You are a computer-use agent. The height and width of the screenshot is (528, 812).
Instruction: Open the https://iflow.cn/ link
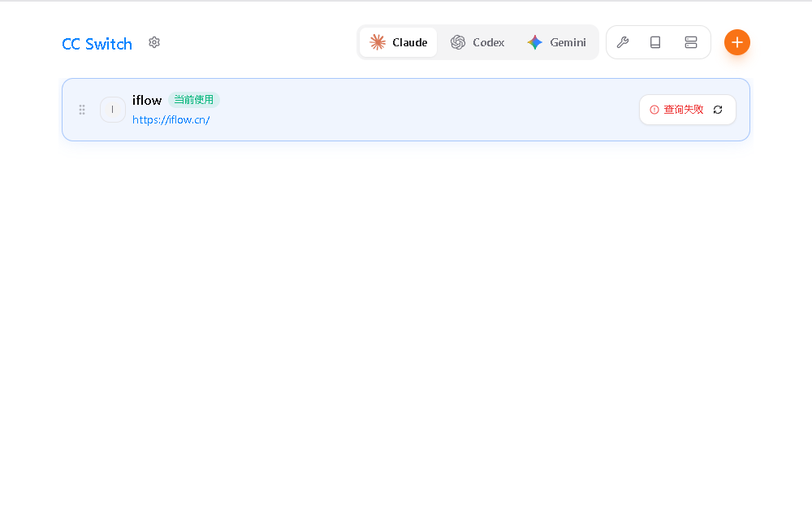pos(171,119)
